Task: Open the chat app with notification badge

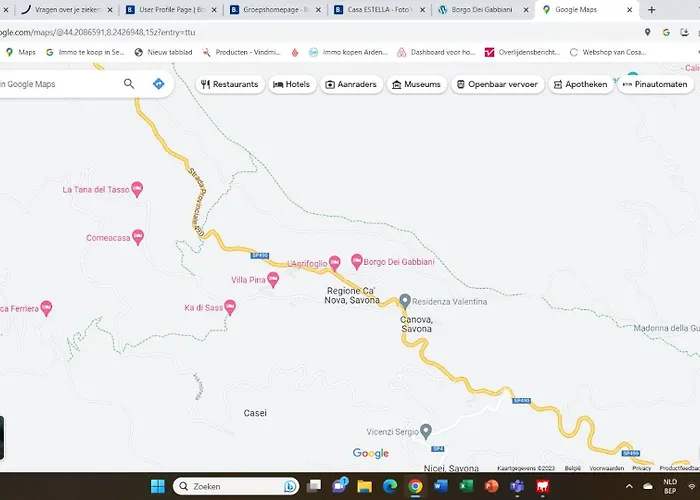Action: click(340, 485)
